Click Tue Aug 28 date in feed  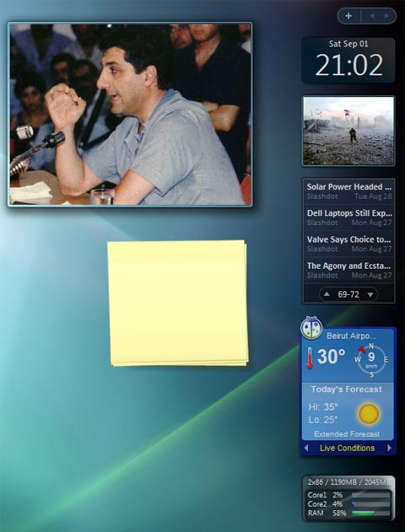click(x=373, y=196)
